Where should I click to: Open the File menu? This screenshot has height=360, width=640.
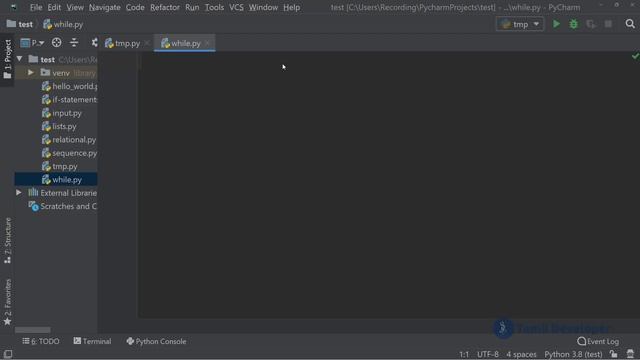36,7
